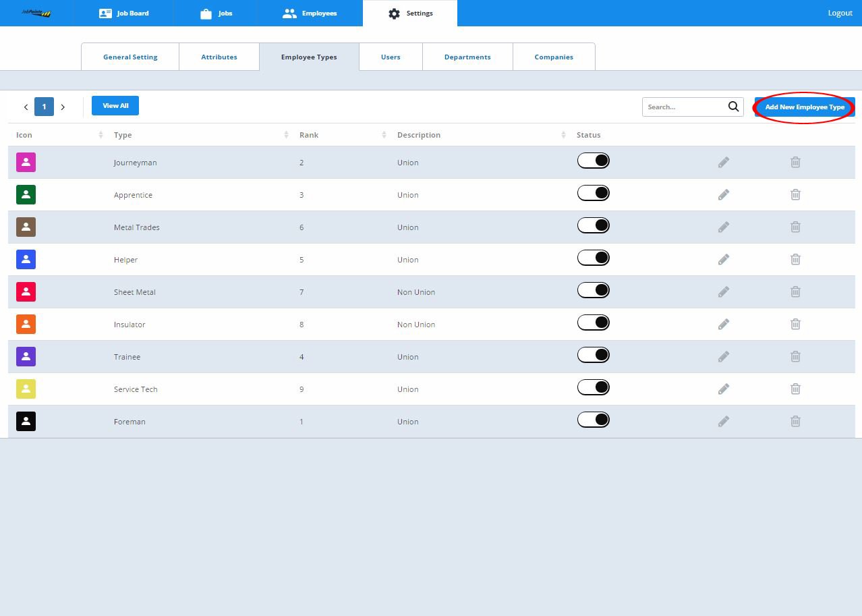This screenshot has height=616, width=862.
Task: Sort by Rank column arrows
Action: 384,135
